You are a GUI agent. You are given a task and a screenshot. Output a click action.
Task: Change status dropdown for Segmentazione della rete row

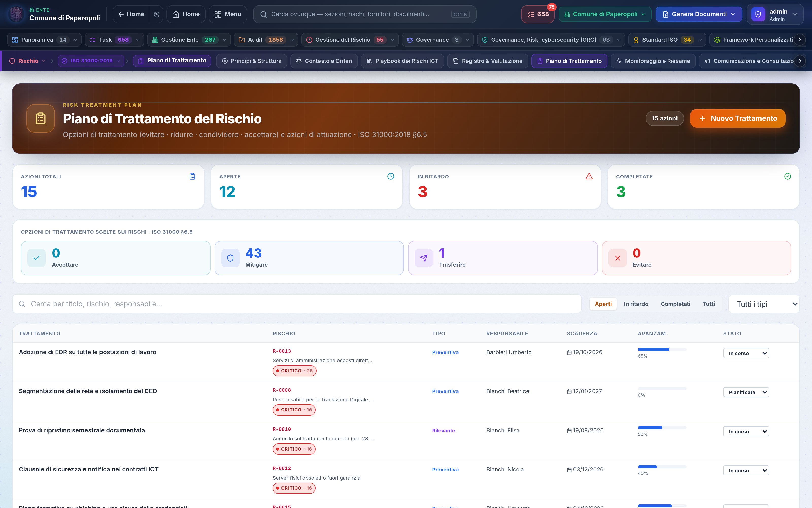tap(746, 392)
